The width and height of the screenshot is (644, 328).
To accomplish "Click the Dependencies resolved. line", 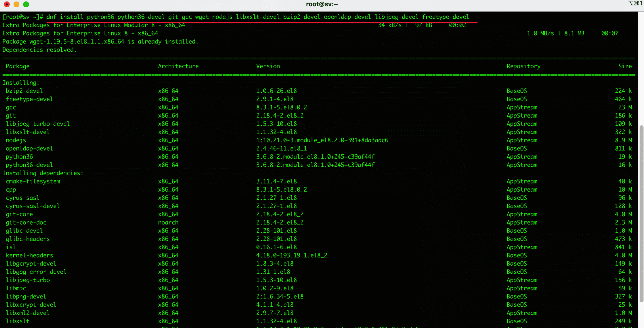I will 39,50.
